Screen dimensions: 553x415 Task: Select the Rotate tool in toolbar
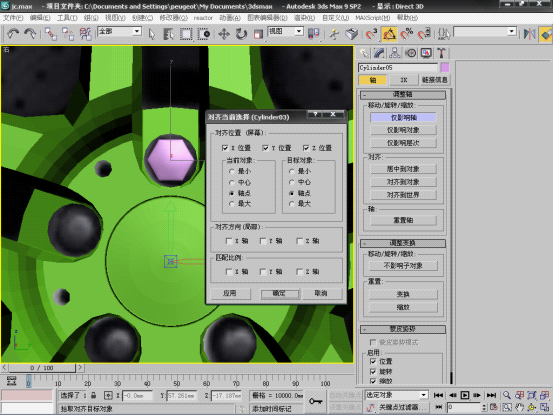(x=241, y=34)
